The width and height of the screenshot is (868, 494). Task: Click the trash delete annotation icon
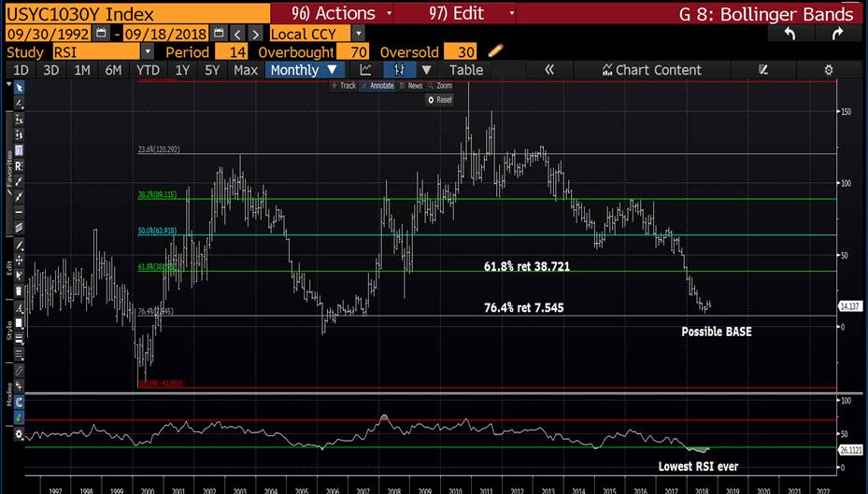click(x=19, y=290)
